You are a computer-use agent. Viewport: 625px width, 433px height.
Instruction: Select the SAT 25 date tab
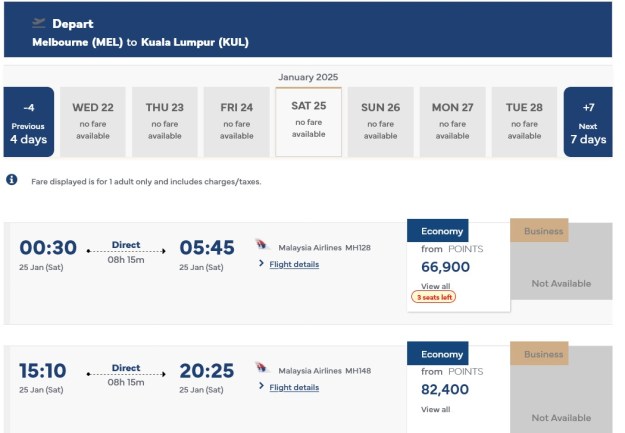coord(309,121)
